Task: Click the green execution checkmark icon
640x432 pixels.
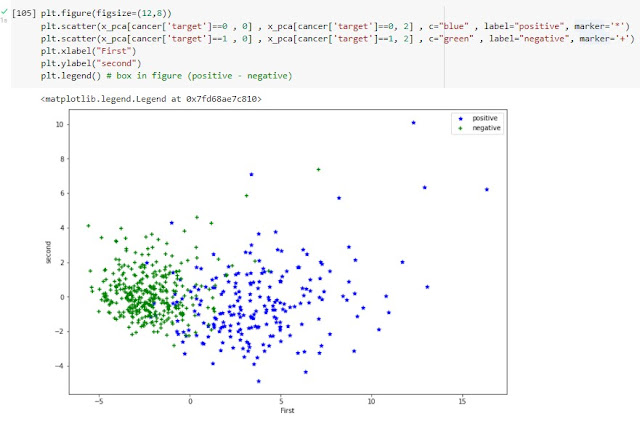Action: tap(5, 11)
